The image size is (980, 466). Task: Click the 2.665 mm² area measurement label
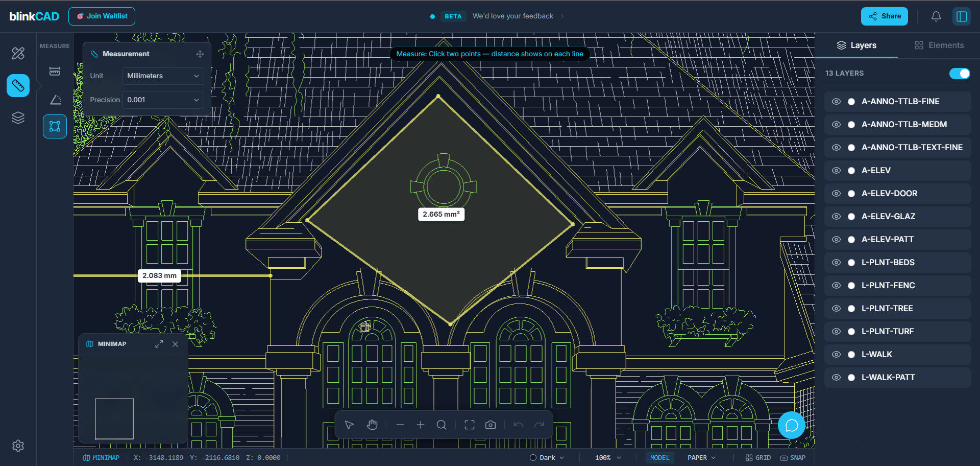point(441,214)
